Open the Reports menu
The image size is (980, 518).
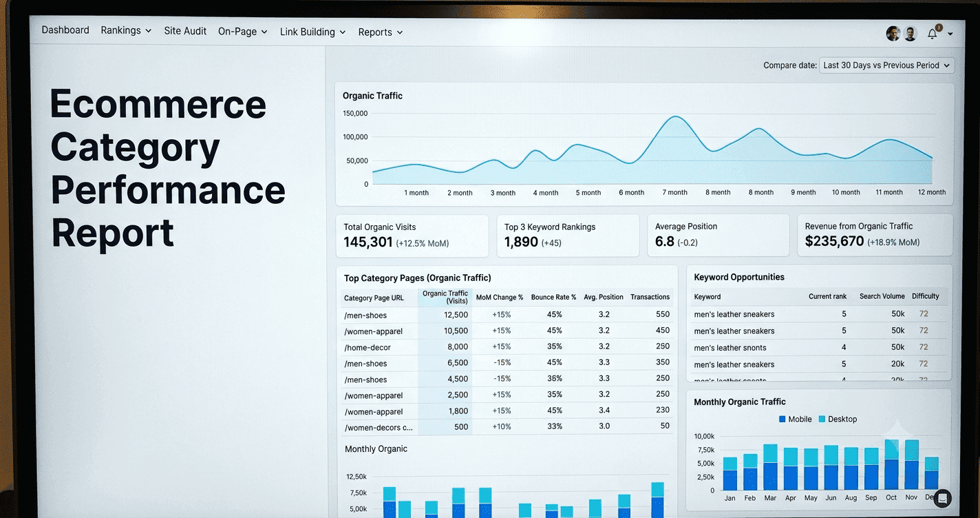(380, 32)
